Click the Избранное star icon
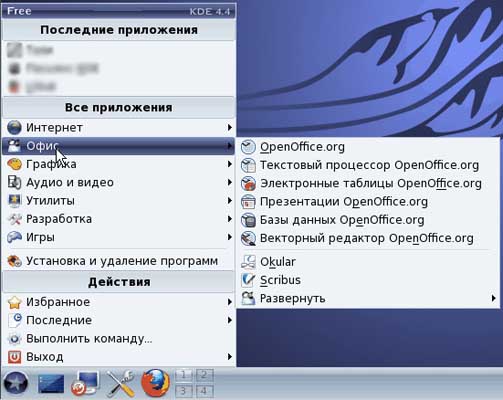The height and width of the screenshot is (400, 503). coord(14,302)
